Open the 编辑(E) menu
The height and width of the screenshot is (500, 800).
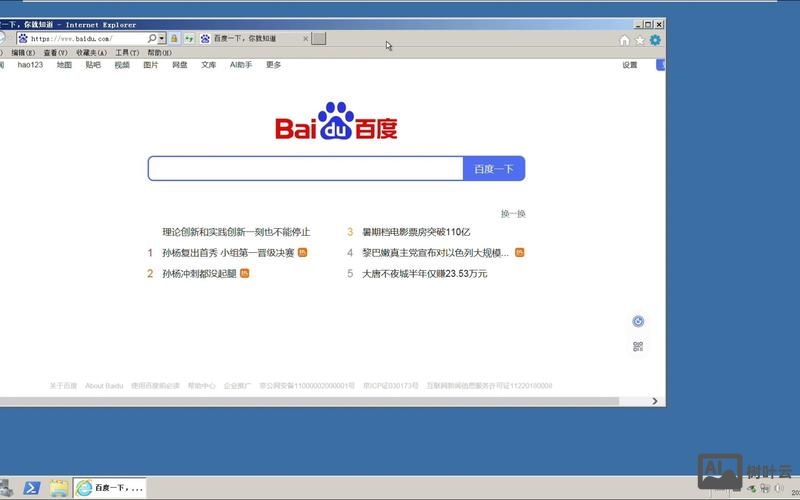click(23, 53)
